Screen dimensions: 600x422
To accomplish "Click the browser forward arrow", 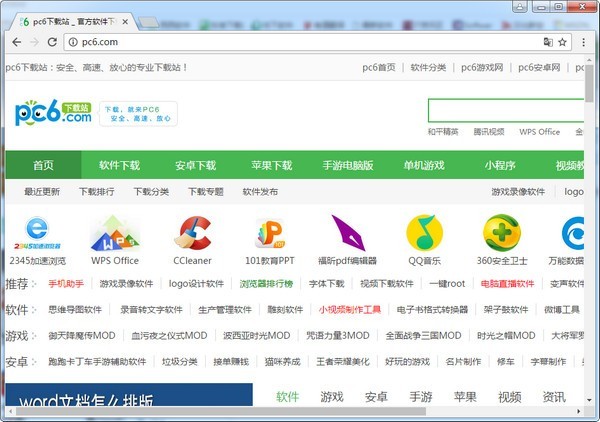I will [34, 42].
